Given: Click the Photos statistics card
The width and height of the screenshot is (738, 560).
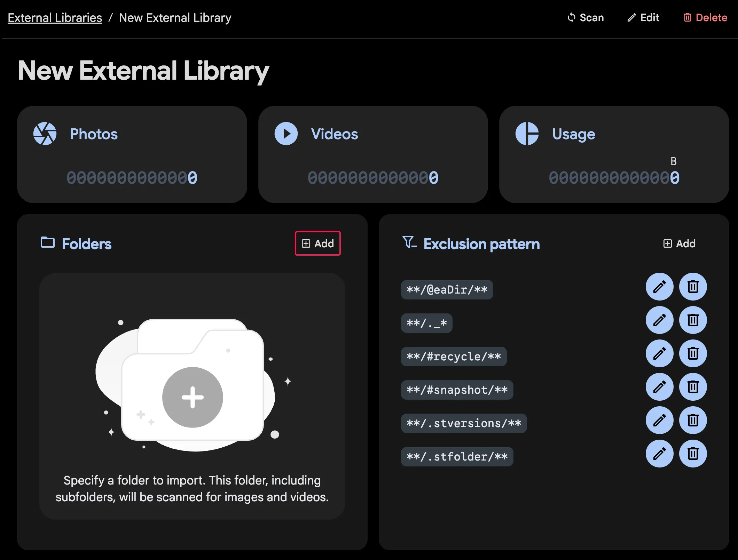Looking at the screenshot, I should tap(132, 154).
